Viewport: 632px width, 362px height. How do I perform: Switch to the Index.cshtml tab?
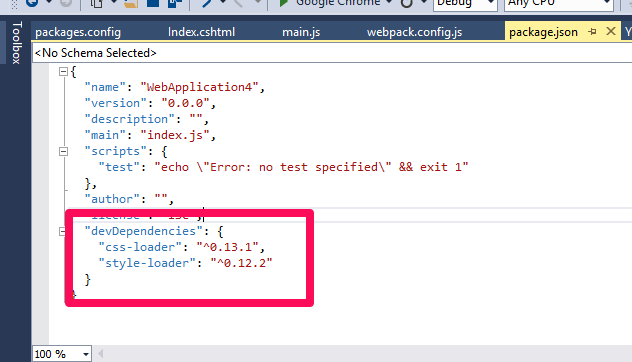pyautogui.click(x=201, y=32)
